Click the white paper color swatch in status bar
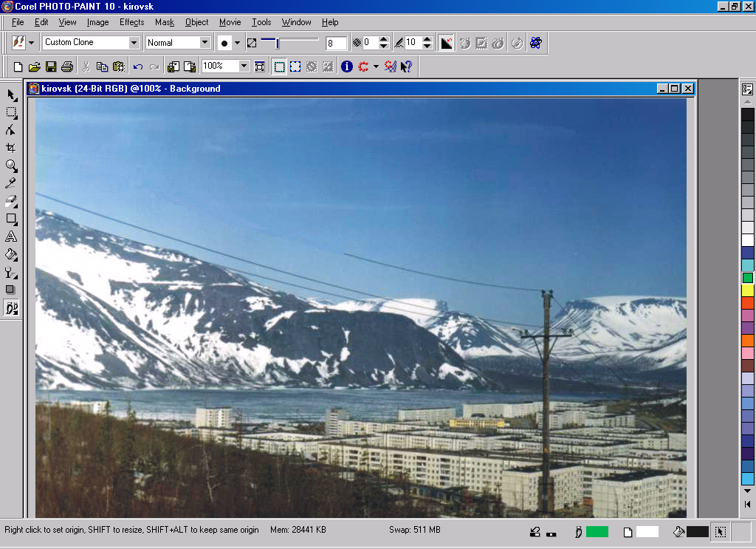 point(647,531)
